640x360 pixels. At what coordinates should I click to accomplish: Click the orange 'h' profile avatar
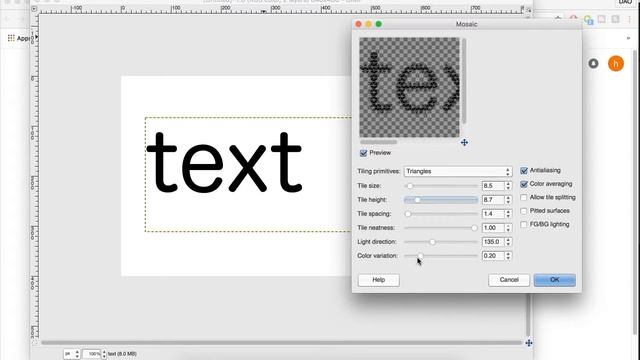click(x=616, y=64)
